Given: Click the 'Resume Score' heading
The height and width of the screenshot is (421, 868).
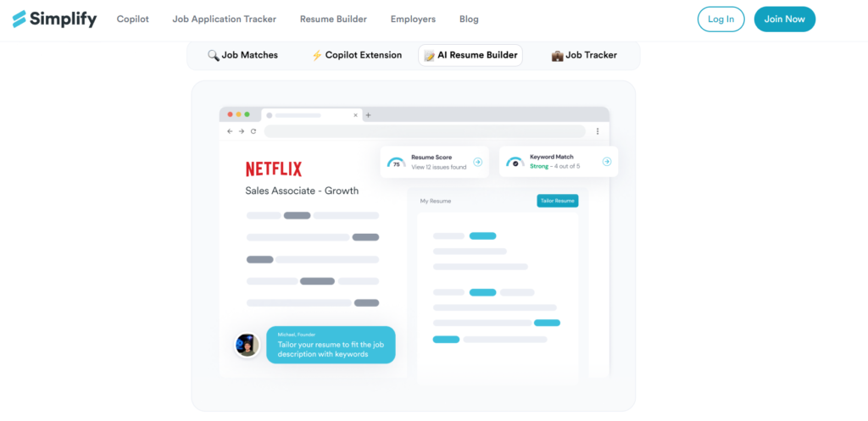Looking at the screenshot, I should pos(431,157).
